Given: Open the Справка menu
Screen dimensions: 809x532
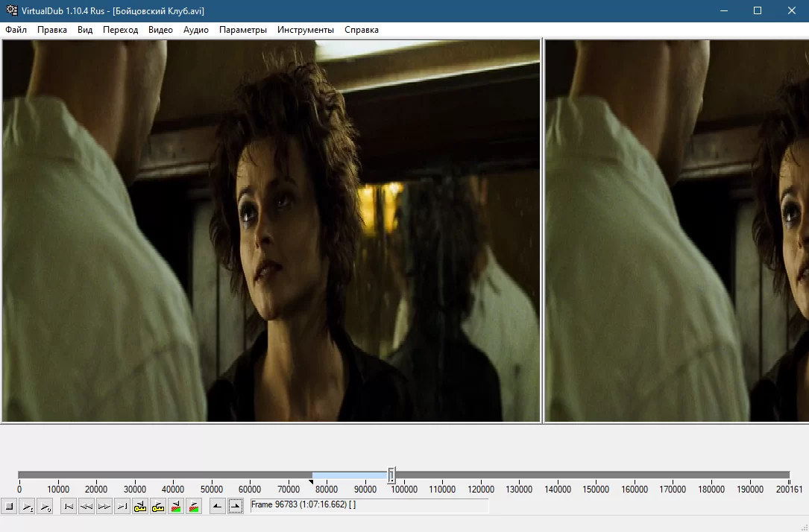Looking at the screenshot, I should point(361,30).
